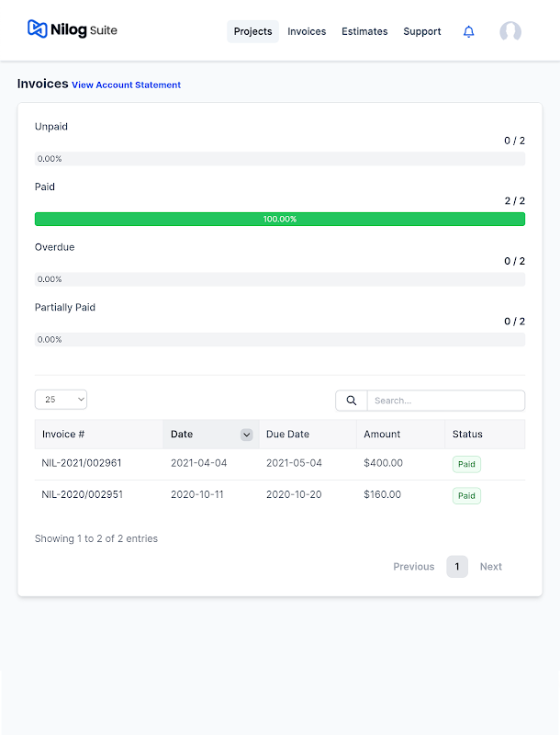Viewport: 560px width, 735px height.
Task: Navigate to Estimates
Action: tap(364, 31)
